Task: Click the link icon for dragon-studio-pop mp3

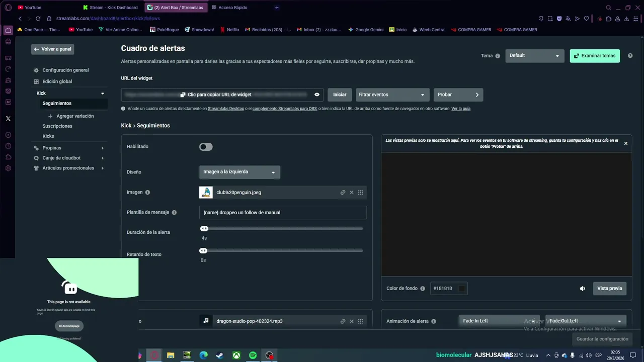Action: (343, 321)
